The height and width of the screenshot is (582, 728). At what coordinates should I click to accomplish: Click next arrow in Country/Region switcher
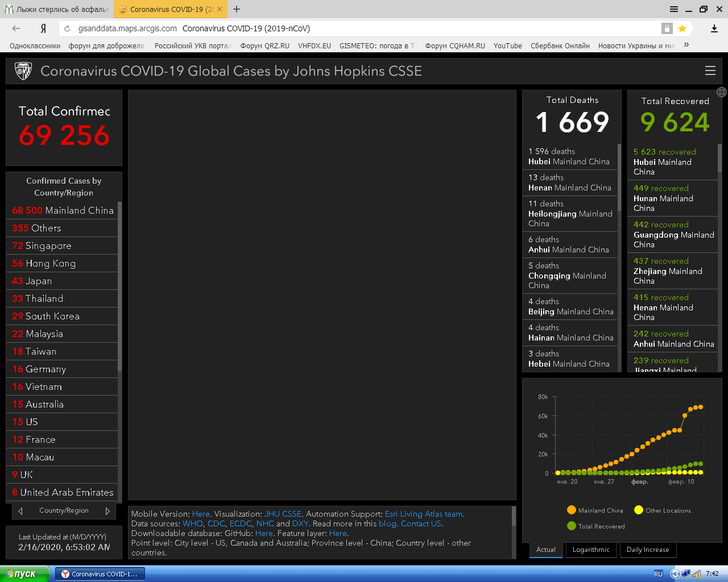107,511
